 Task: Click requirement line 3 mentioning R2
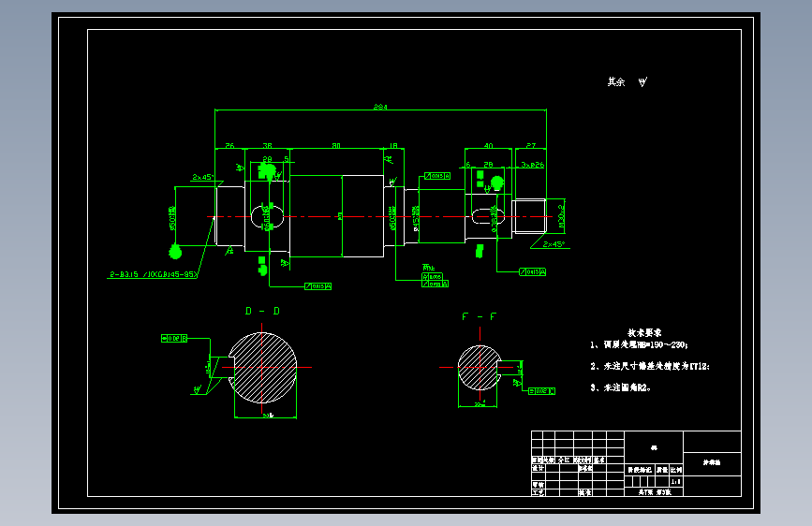[620, 387]
